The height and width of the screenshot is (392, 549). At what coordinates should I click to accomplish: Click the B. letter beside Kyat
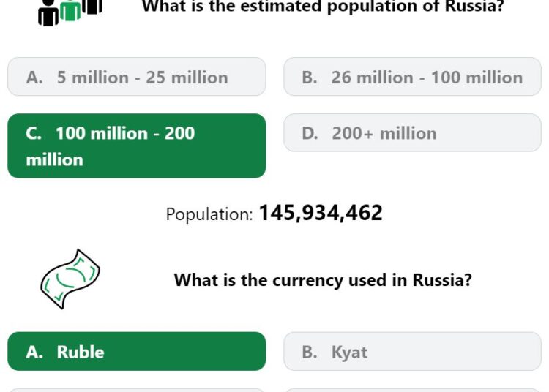click(x=310, y=352)
